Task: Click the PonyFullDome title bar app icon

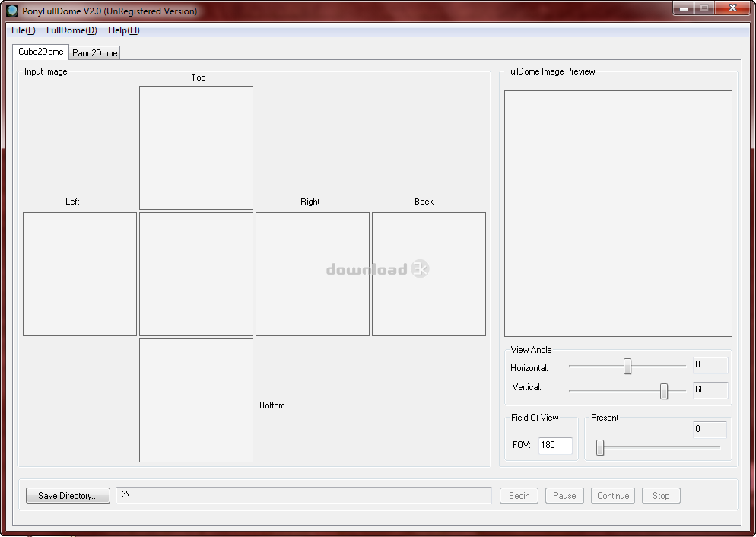Action: pos(12,11)
